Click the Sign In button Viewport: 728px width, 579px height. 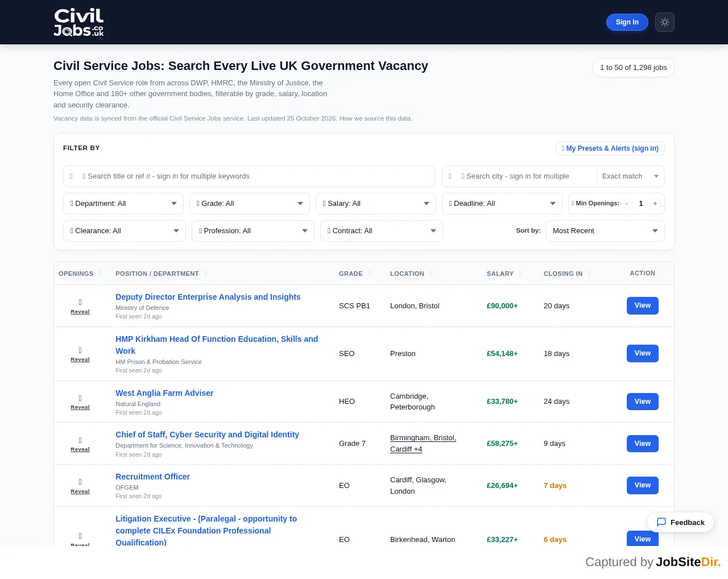(x=627, y=22)
